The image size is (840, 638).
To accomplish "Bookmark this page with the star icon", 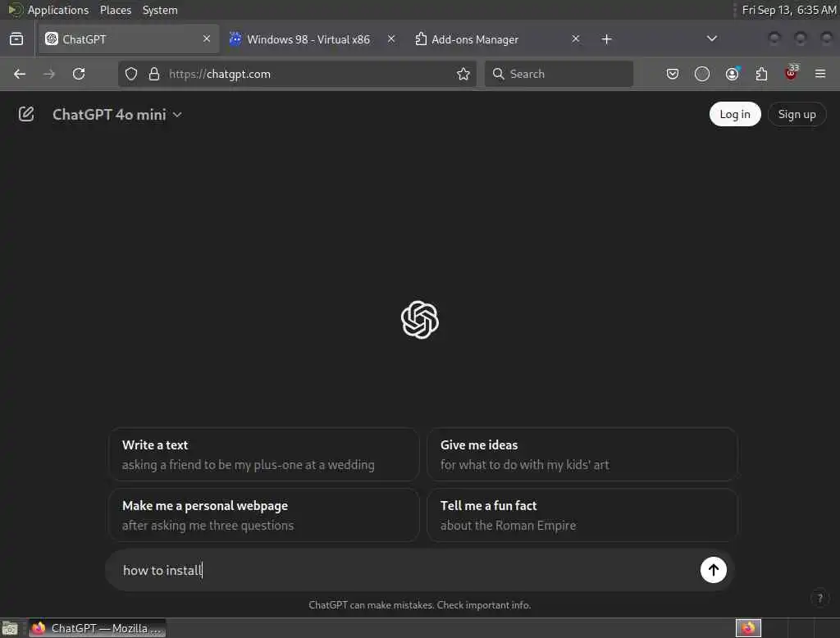I will coord(463,74).
